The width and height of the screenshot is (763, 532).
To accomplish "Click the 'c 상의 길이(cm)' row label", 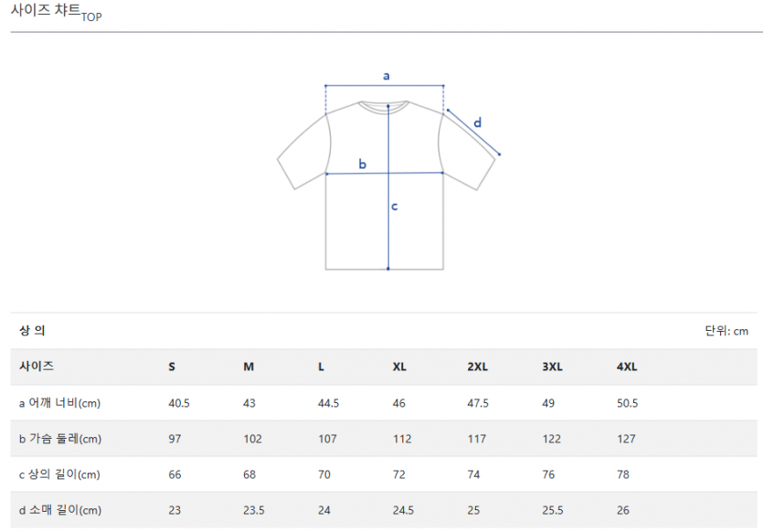I will pos(59,474).
